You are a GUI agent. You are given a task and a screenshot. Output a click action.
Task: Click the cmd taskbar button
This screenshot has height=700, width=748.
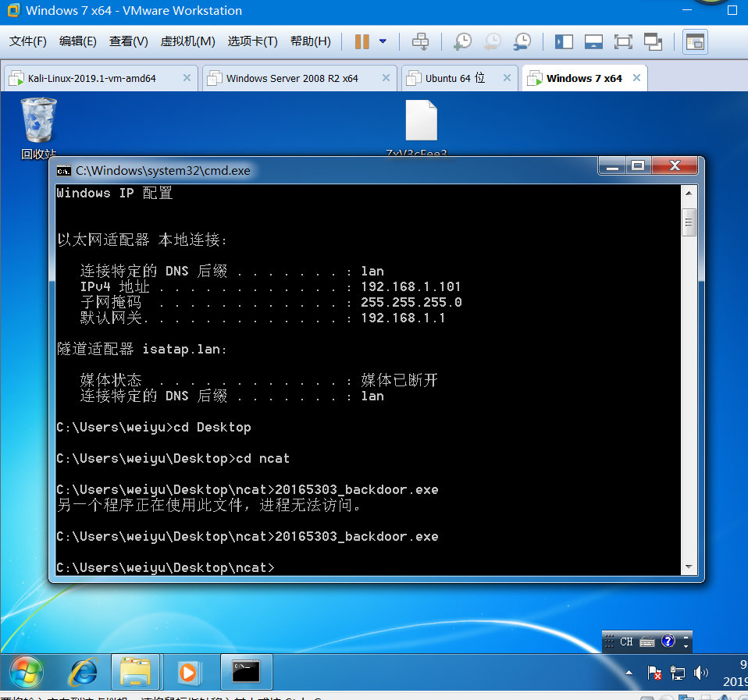click(x=246, y=672)
